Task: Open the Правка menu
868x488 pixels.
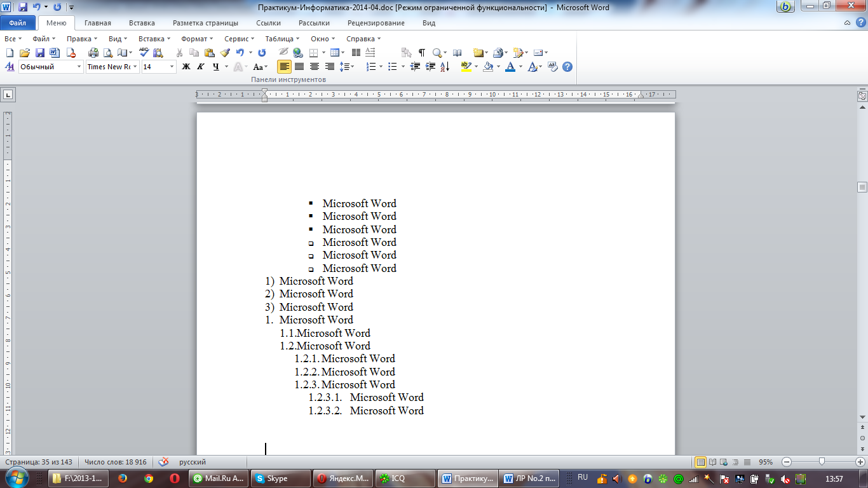Action: (x=81, y=39)
